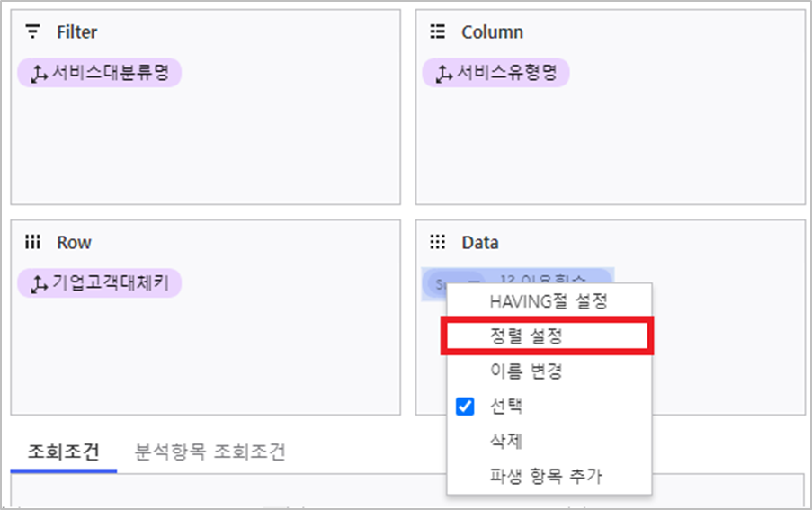This screenshot has height=510, width=812.
Task: Switch to the 조회조건 tab
Action: [63, 452]
